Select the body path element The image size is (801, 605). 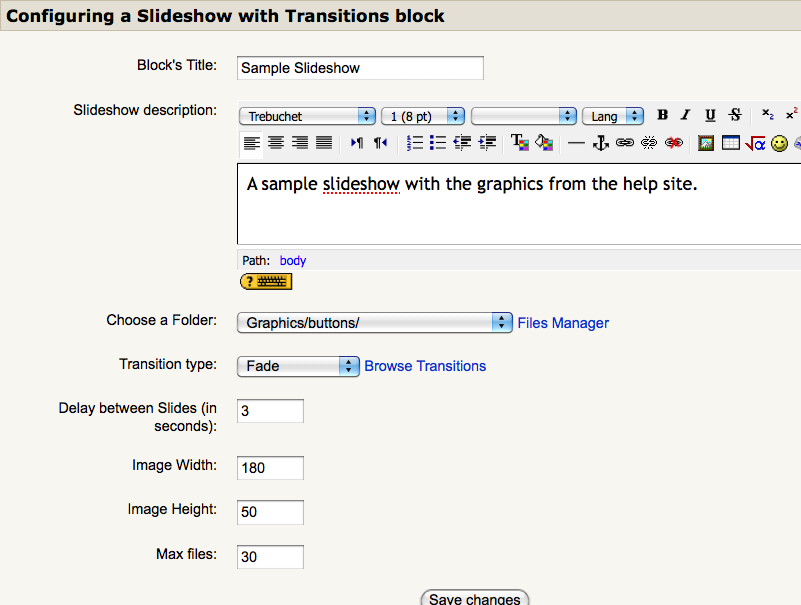coord(292,260)
